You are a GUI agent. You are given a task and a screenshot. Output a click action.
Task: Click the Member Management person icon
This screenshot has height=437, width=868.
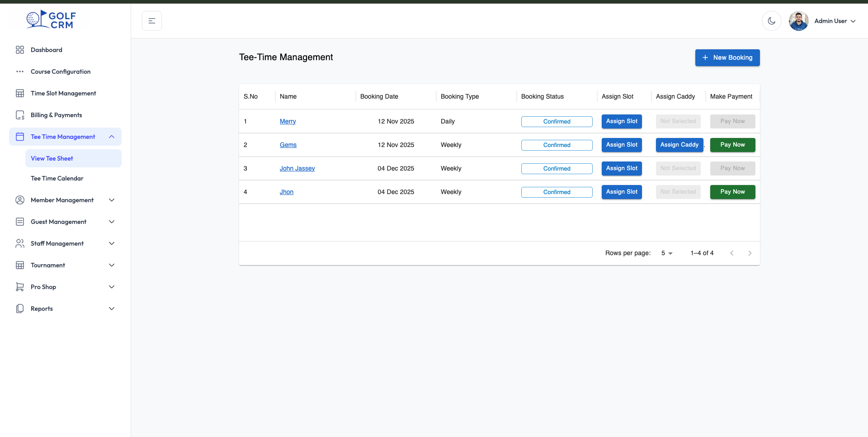(x=20, y=200)
